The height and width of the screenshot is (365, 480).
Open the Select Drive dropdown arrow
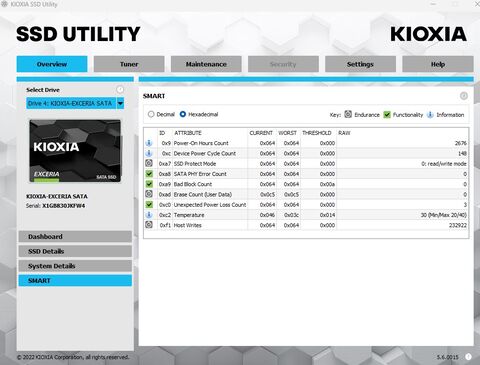click(x=120, y=103)
